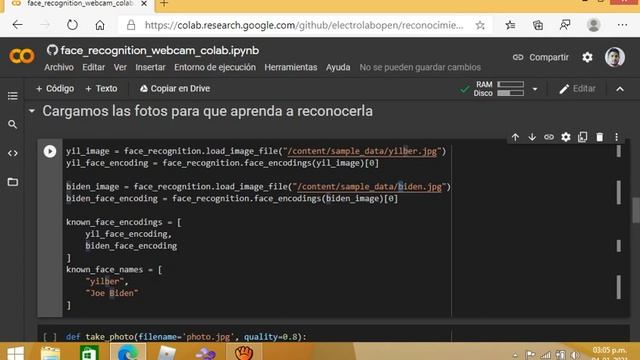The width and height of the screenshot is (640, 360).
Task: Click No se pueden guardar cambios
Action: tap(420, 67)
